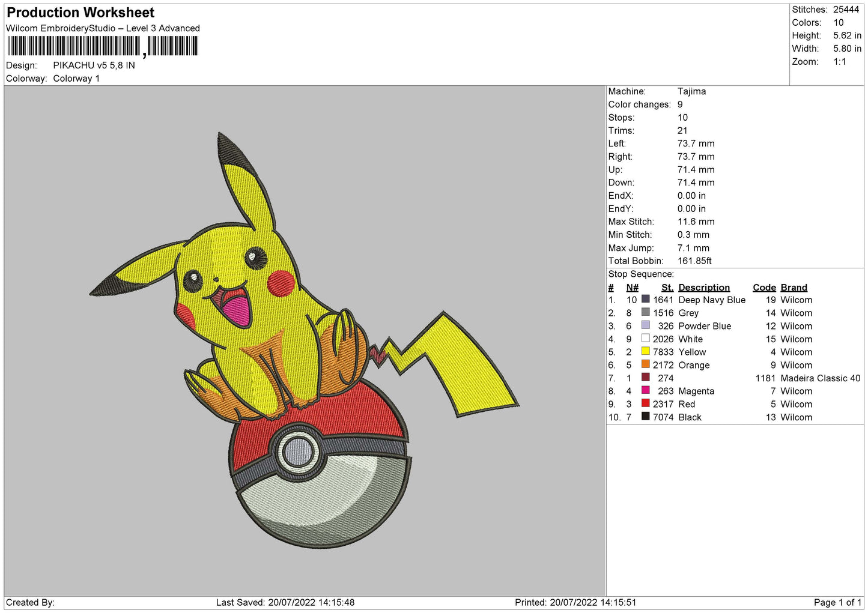Click the N# column header

click(632, 288)
